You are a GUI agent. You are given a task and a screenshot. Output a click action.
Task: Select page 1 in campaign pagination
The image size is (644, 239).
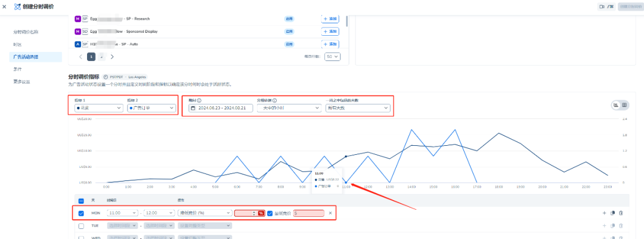click(91, 57)
